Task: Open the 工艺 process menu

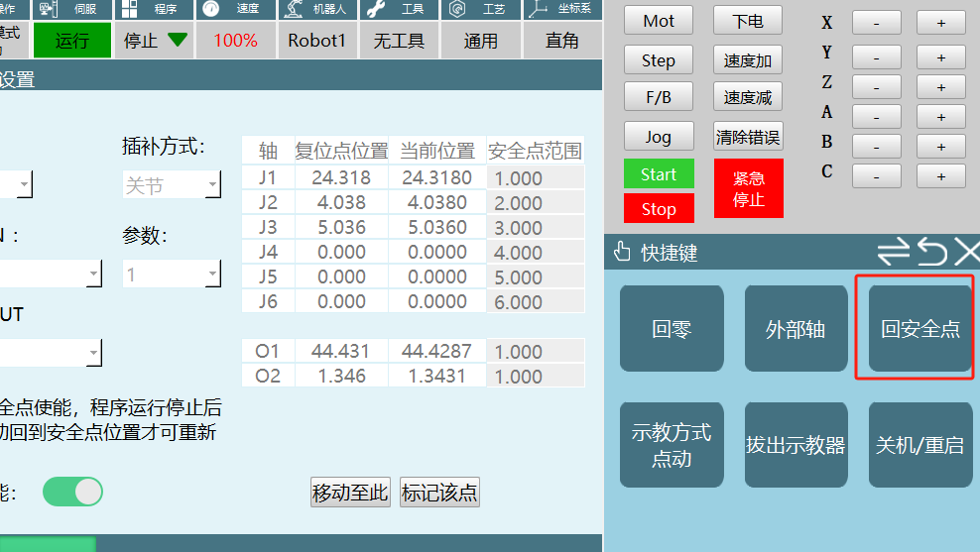Action: click(481, 9)
